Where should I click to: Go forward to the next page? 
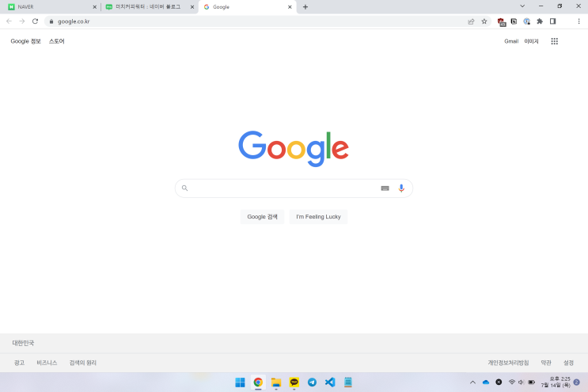(x=22, y=21)
